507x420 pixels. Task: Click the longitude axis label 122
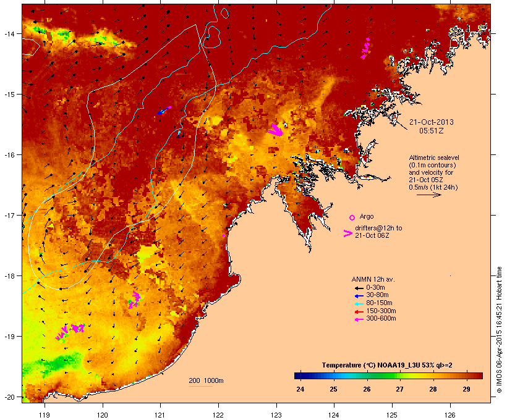218,414
